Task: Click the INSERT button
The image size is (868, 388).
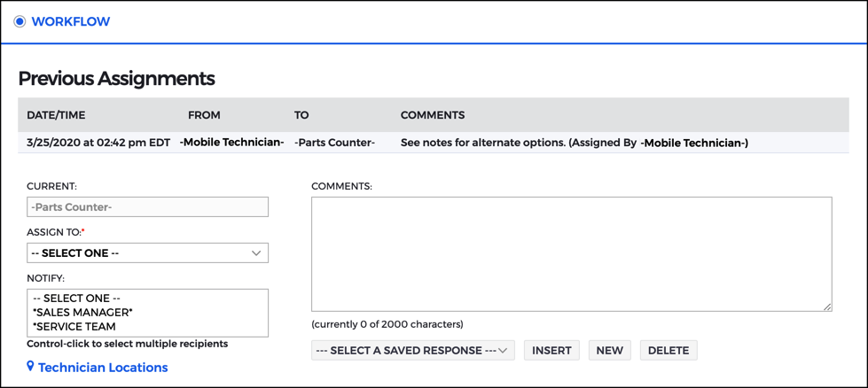Action: [x=551, y=351]
